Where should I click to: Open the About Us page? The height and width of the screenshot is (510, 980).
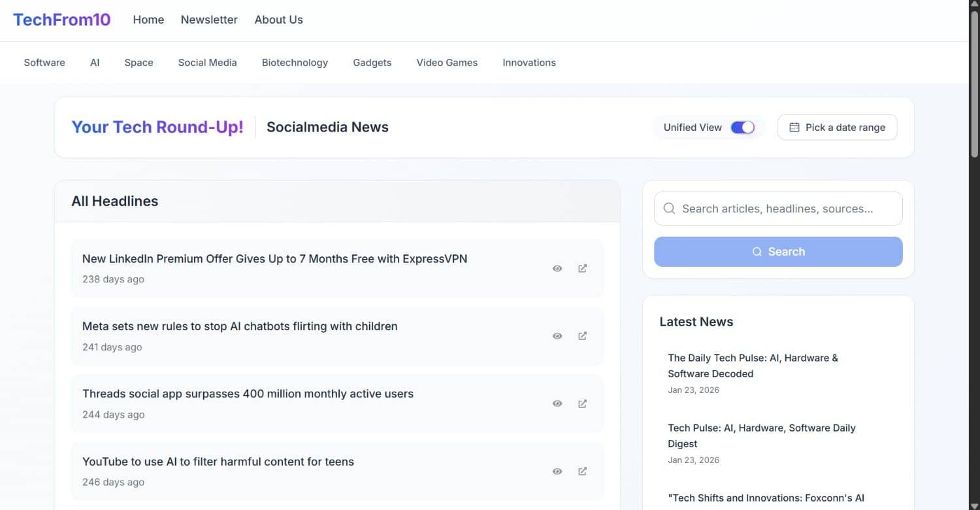(x=279, y=20)
